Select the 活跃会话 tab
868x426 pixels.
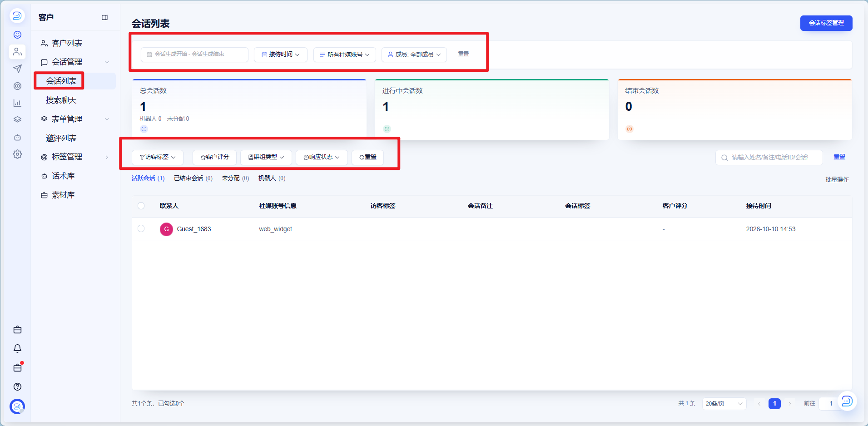point(148,178)
